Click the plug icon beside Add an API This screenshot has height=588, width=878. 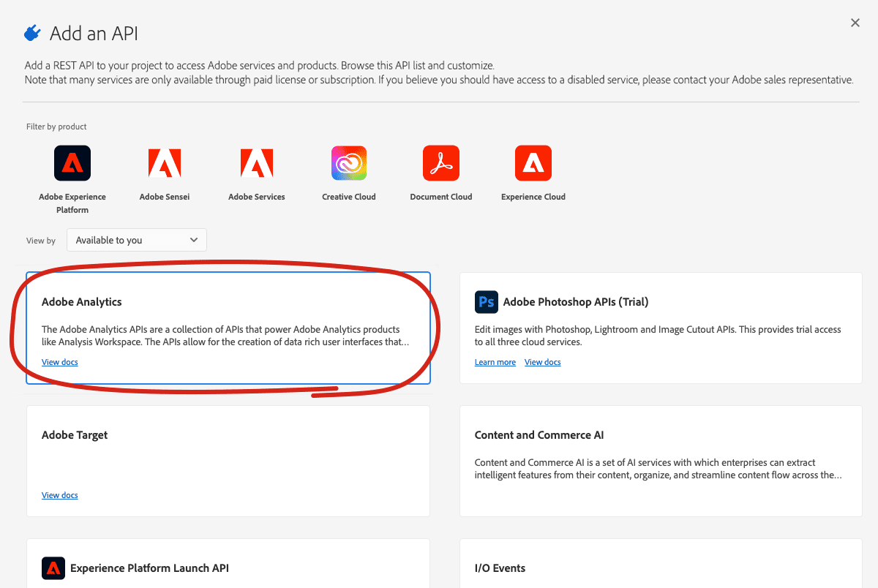point(33,33)
